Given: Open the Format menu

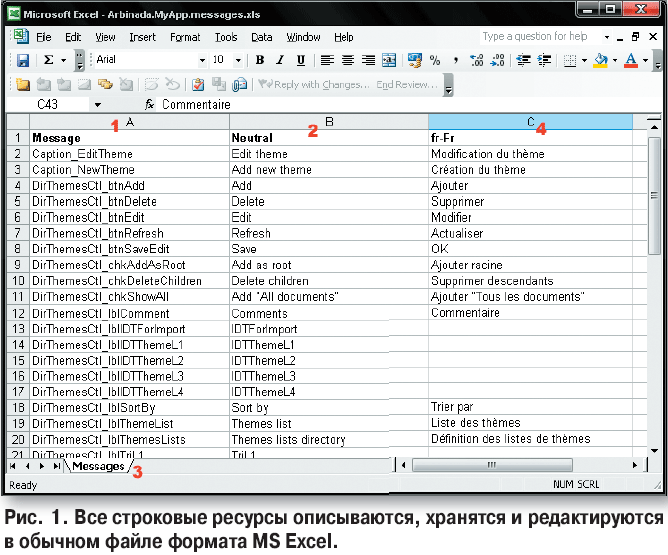Looking at the screenshot, I should pos(184,37).
